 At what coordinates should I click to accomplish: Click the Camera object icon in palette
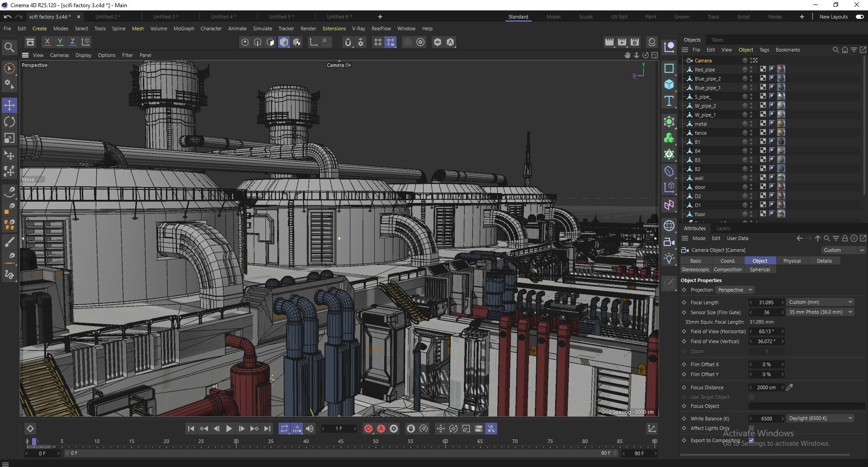click(669, 242)
